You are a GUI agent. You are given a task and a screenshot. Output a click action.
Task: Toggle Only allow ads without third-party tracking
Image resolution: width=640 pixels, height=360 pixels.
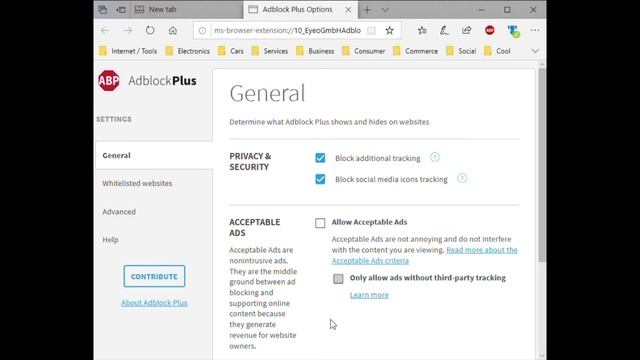[338, 278]
